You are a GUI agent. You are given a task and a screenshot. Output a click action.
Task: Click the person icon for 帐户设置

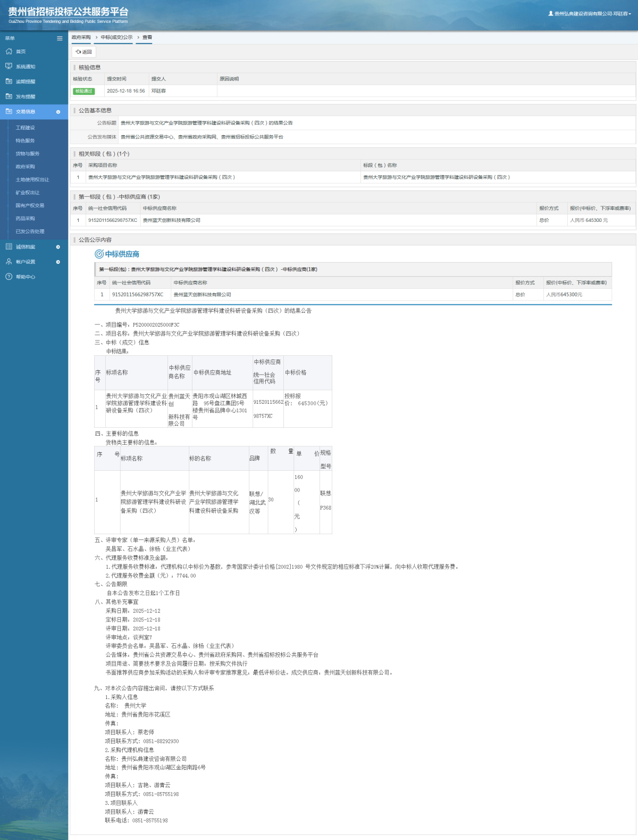pos(9,262)
